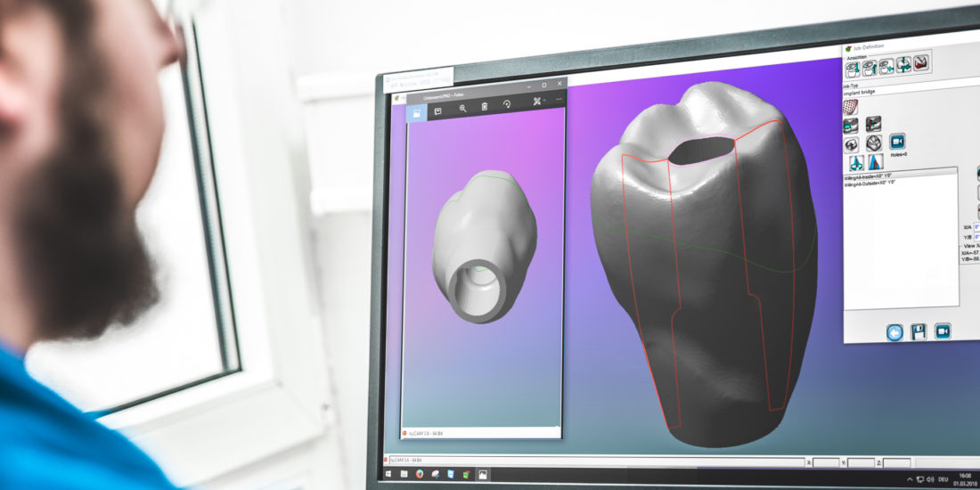
Task: Click the add-to-album icon in Fotos window
Action: (x=438, y=110)
